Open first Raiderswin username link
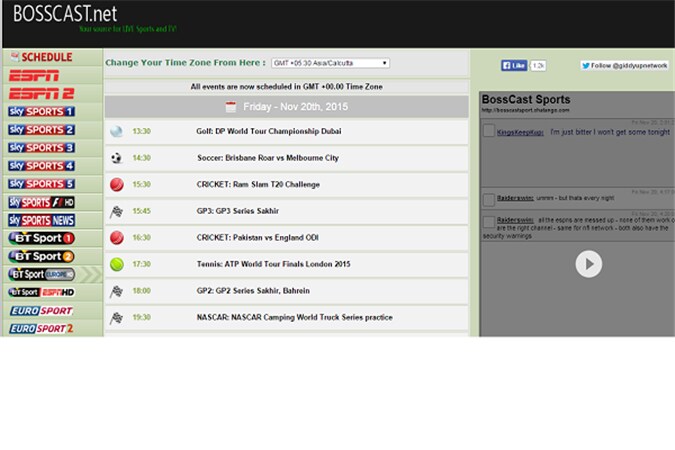The image size is (675, 450). [x=515, y=198]
